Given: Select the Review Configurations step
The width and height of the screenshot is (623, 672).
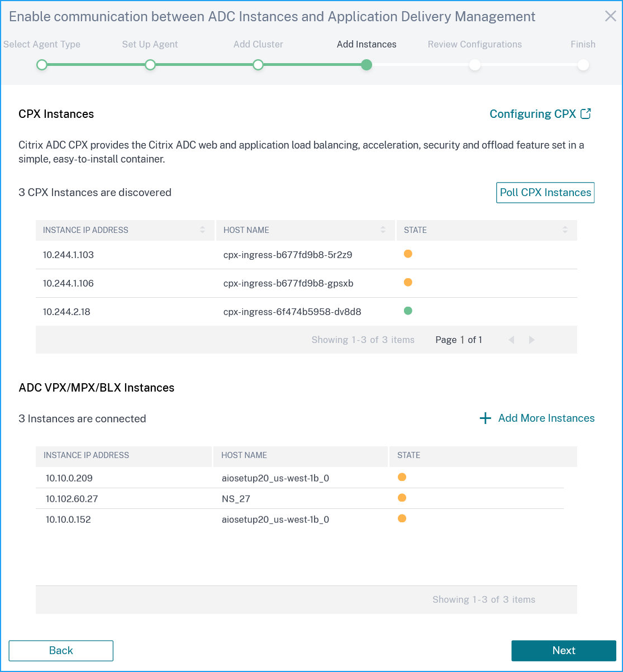Looking at the screenshot, I should [475, 65].
